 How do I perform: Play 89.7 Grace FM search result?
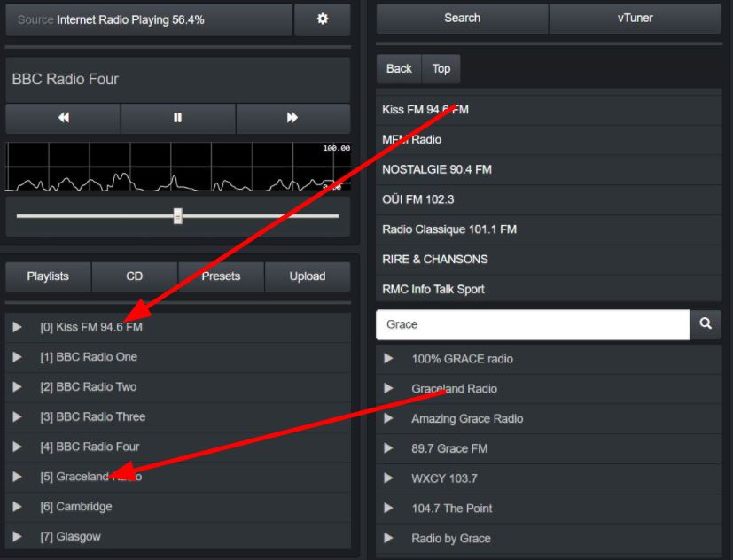click(388, 448)
